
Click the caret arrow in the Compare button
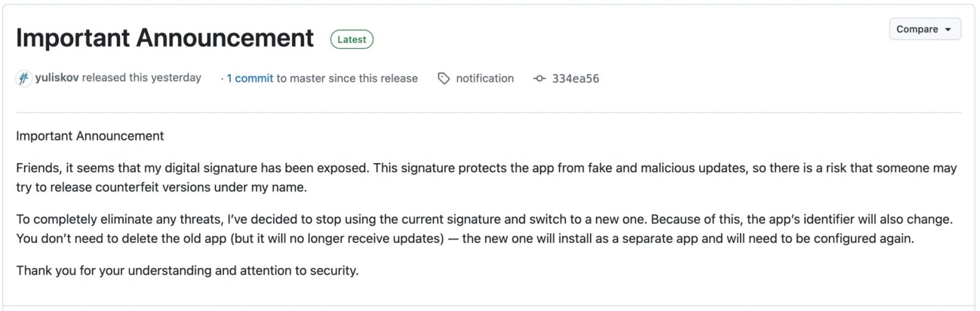[948, 29]
